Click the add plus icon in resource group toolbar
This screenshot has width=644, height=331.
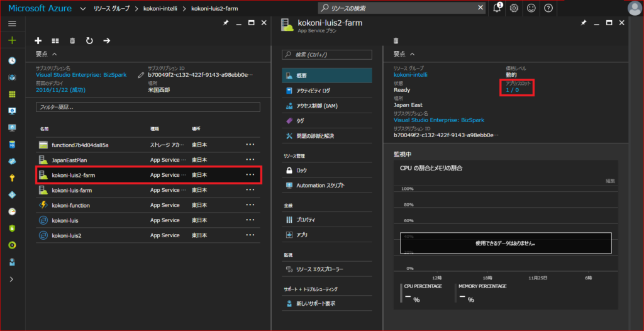(x=38, y=40)
